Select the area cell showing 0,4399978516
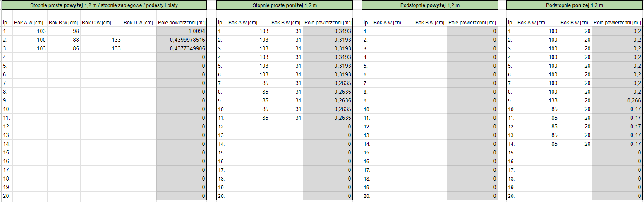Screen dimensions: 644x202 [x=182, y=40]
